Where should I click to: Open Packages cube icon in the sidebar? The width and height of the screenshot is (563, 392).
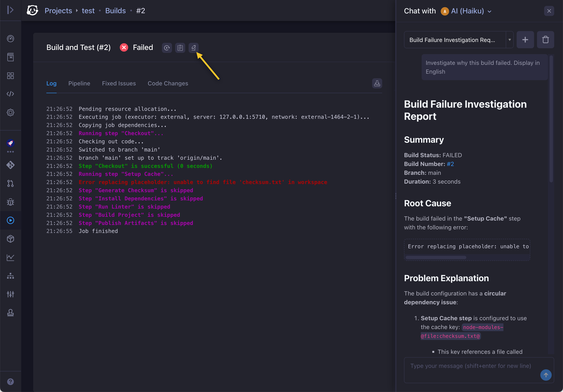(x=10, y=239)
